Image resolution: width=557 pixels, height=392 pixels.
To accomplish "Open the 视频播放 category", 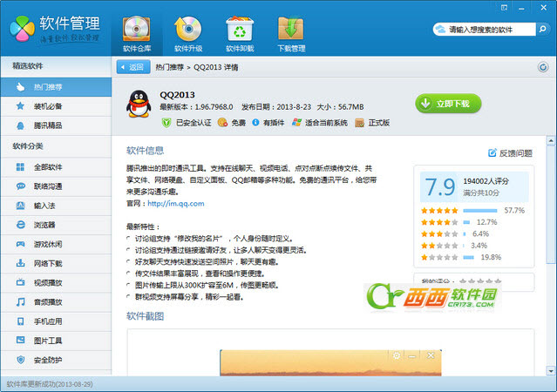I will pos(56,282).
